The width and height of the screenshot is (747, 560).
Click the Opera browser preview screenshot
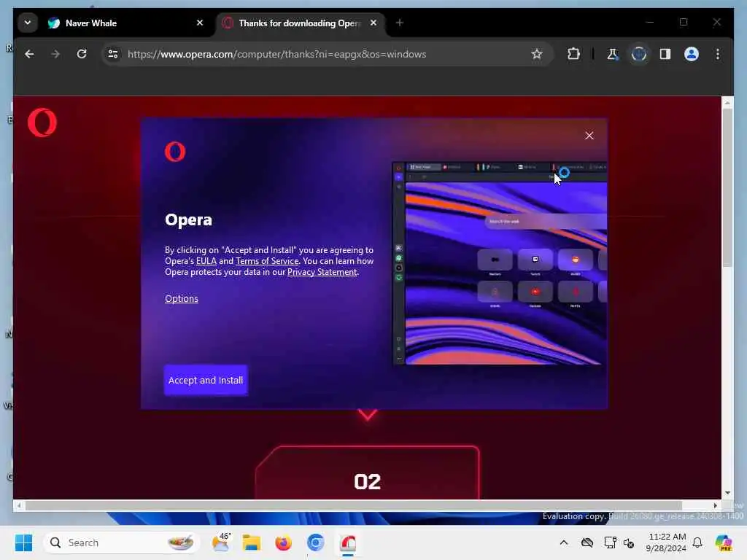500,263
